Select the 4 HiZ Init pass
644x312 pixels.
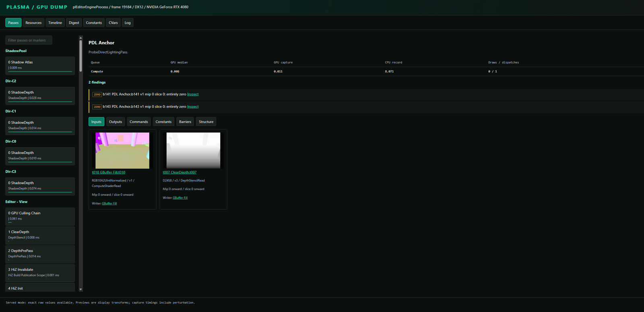(40, 287)
